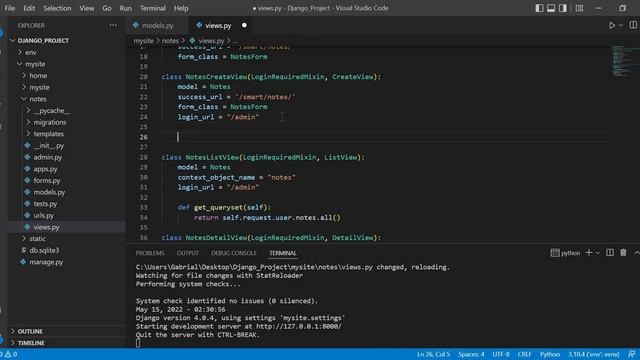Open the Edit menu
This screenshot has width=640, height=360.
coord(29,8)
